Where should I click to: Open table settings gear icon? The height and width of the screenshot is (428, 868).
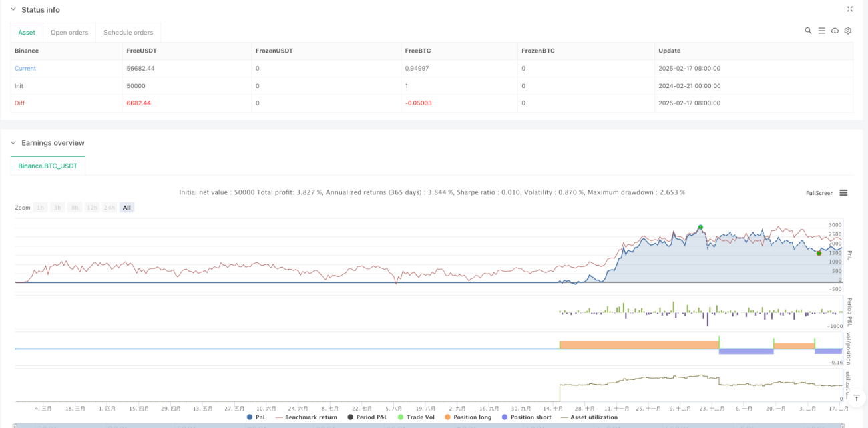[x=848, y=31]
